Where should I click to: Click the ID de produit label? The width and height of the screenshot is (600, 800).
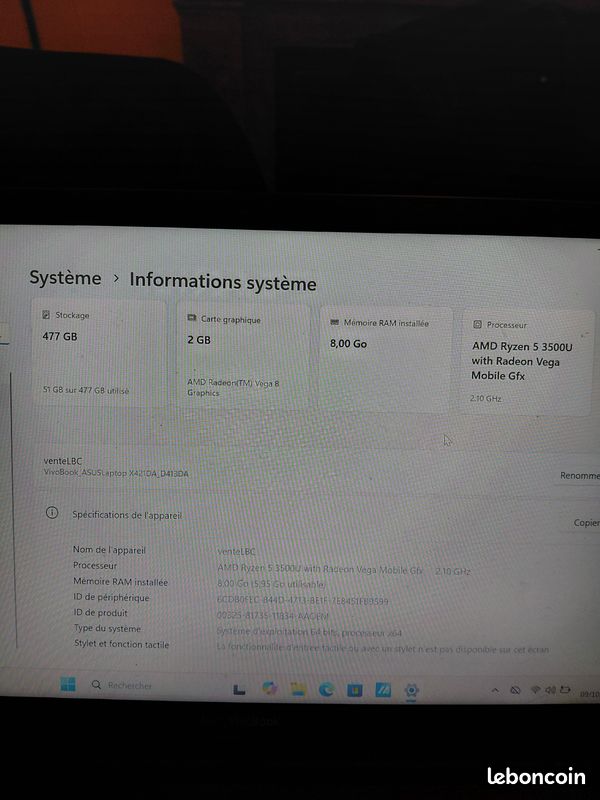click(100, 613)
